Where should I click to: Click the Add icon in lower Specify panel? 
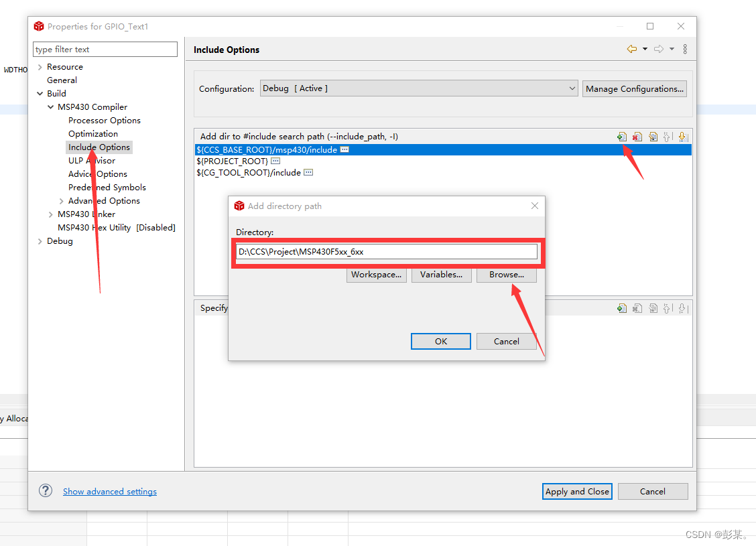click(621, 308)
